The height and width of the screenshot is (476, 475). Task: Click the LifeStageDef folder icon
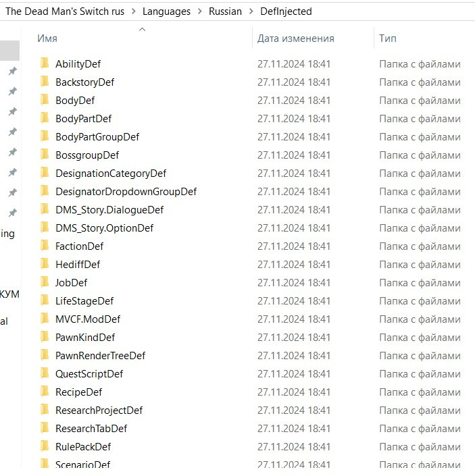45,300
